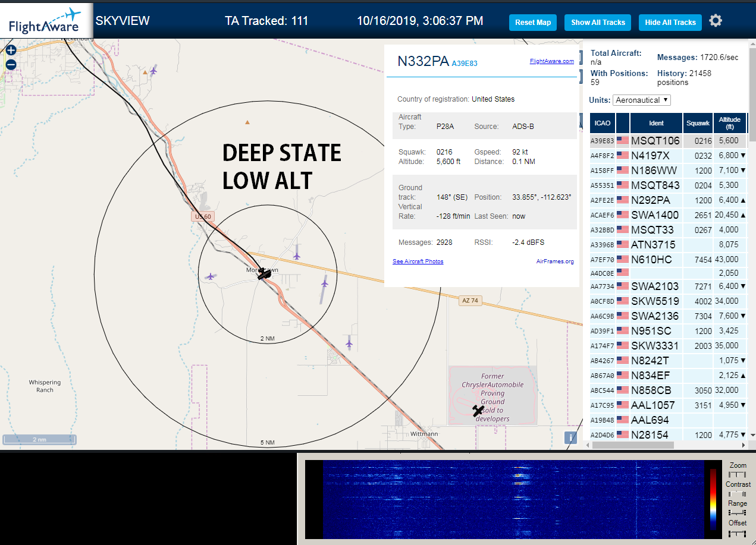756x545 pixels.
Task: Click the Reset Map button
Action: 533,23
